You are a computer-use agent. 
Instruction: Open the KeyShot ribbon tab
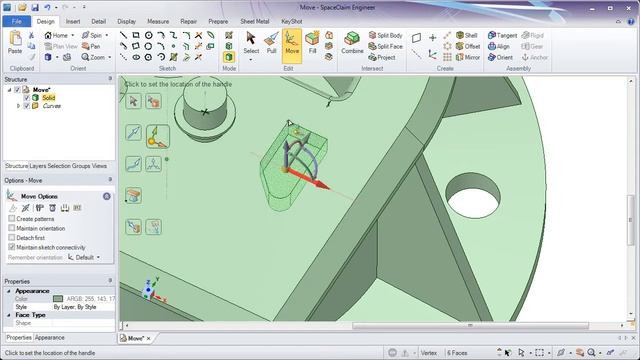pos(292,21)
